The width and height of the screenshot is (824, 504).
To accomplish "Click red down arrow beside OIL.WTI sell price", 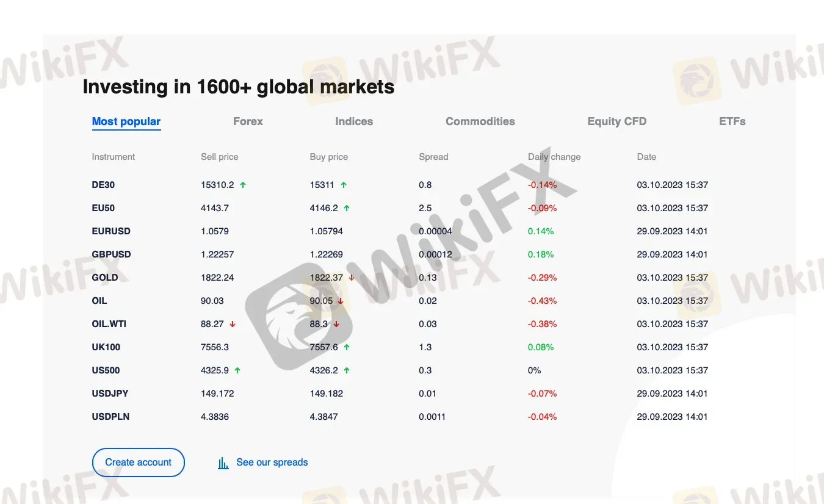I will click(x=233, y=324).
